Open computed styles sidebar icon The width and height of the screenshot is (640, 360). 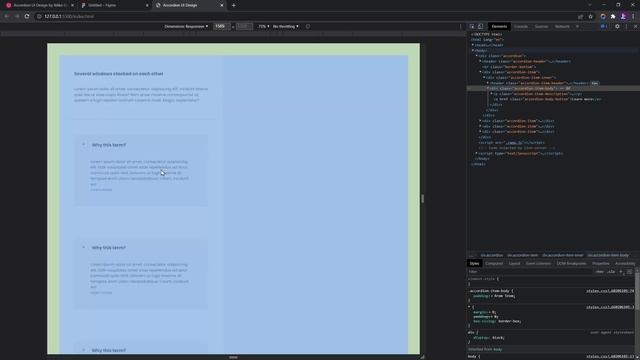coord(629,271)
